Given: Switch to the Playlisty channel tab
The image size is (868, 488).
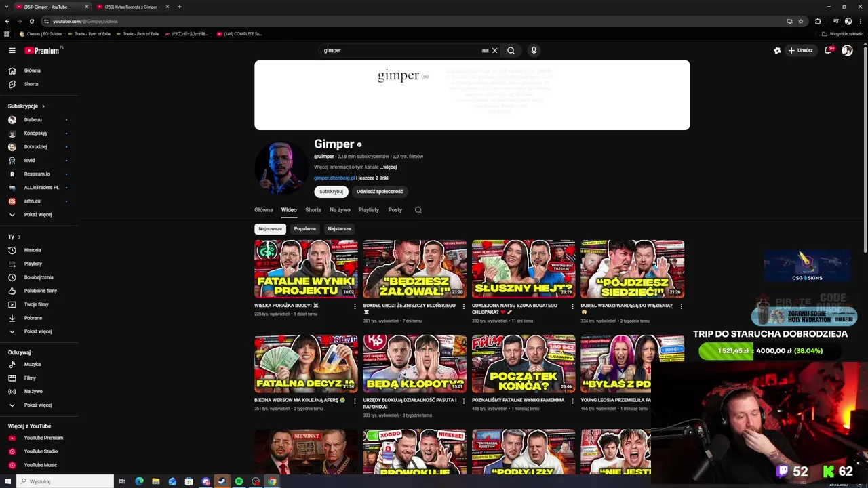Looking at the screenshot, I should point(368,210).
